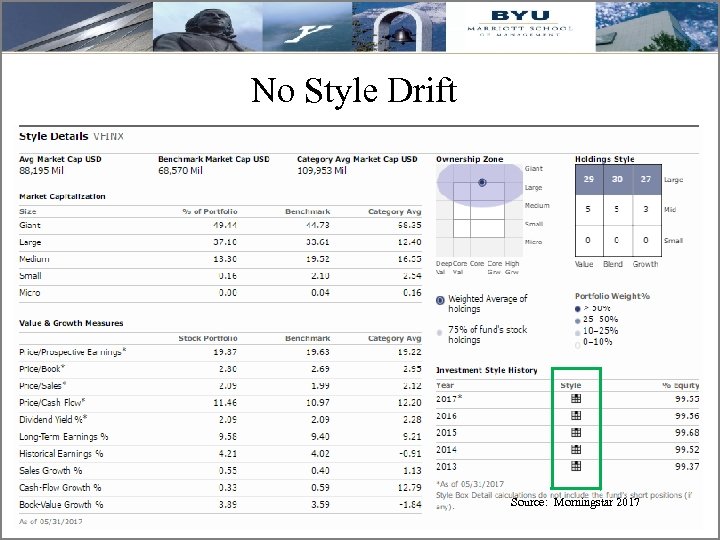Click the '% of Portfolio' column header
720x540 pixels.
click(210, 212)
